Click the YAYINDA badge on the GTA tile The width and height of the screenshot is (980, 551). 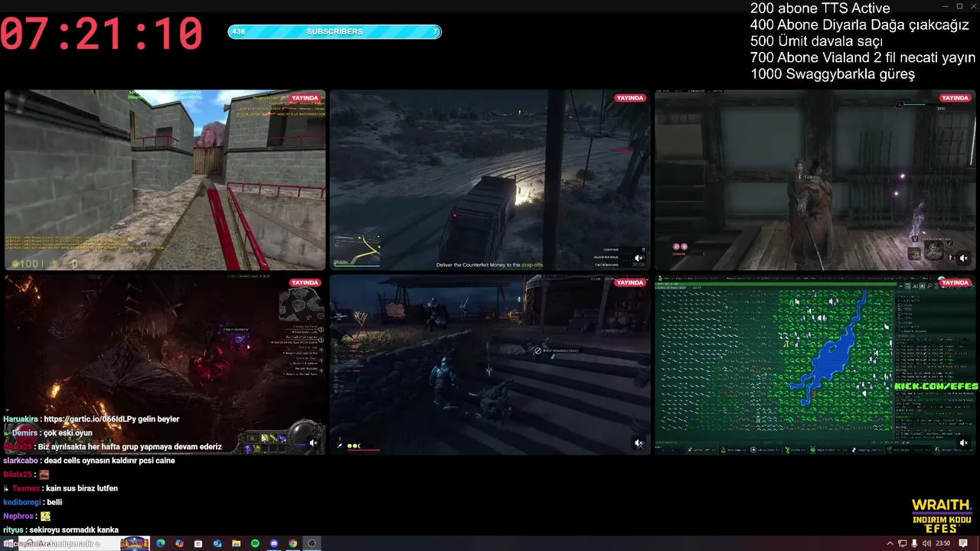(630, 98)
